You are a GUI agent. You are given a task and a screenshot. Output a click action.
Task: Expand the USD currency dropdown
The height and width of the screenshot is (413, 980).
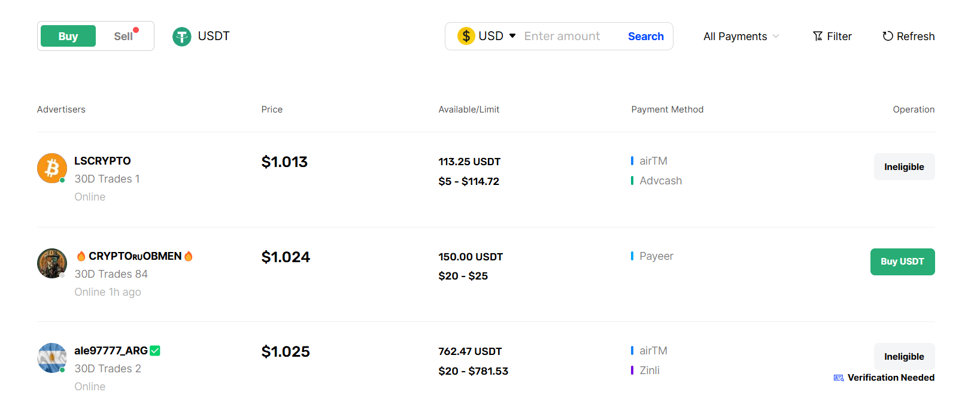coord(512,36)
